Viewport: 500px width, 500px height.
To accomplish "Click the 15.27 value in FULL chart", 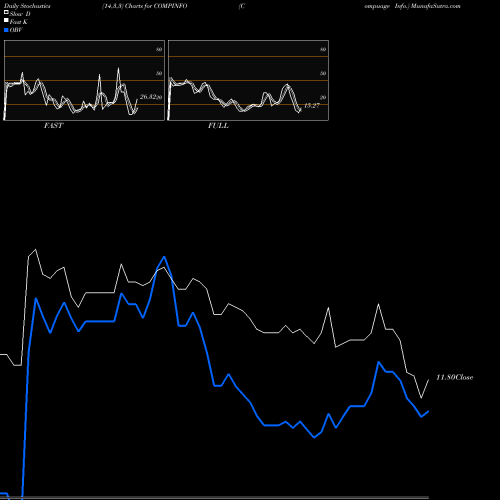I will [x=312, y=105].
